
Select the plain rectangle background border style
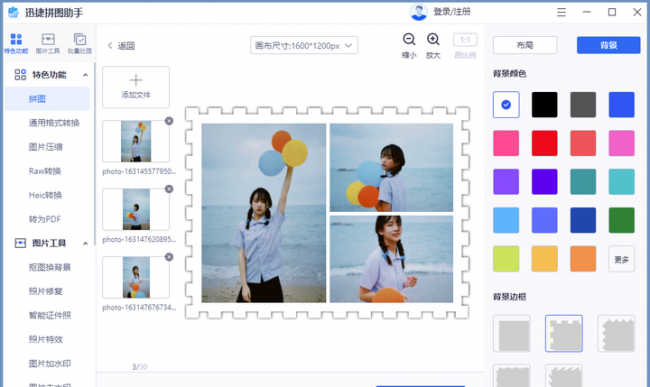tap(512, 334)
